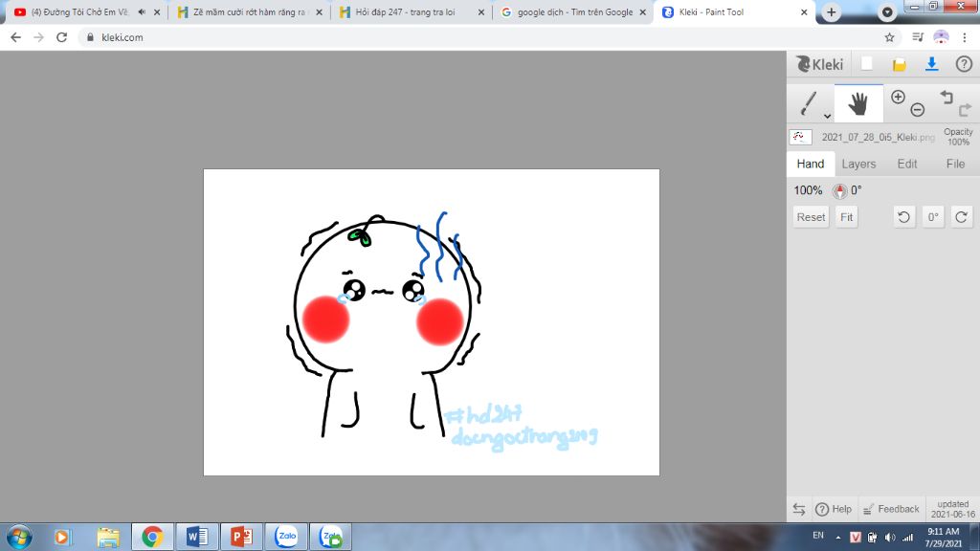Viewport: 980px width, 551px height.
Task: Switch to the Hand tab
Action: [x=810, y=164]
